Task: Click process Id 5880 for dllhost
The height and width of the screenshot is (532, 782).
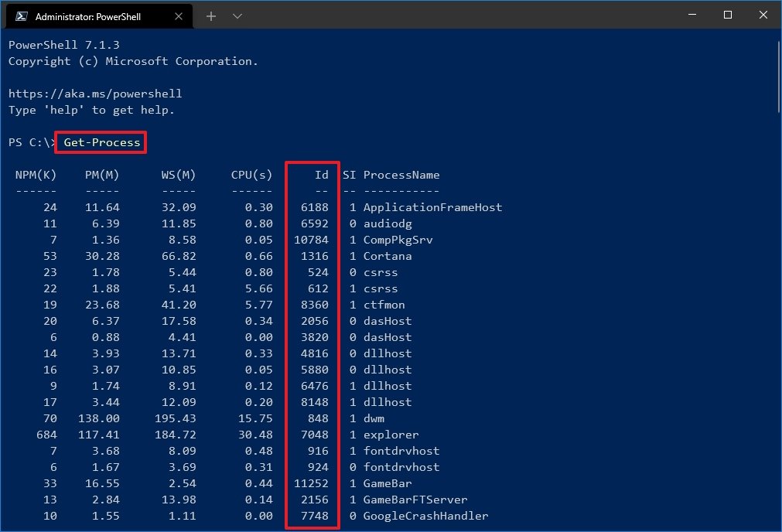Action: pos(315,370)
